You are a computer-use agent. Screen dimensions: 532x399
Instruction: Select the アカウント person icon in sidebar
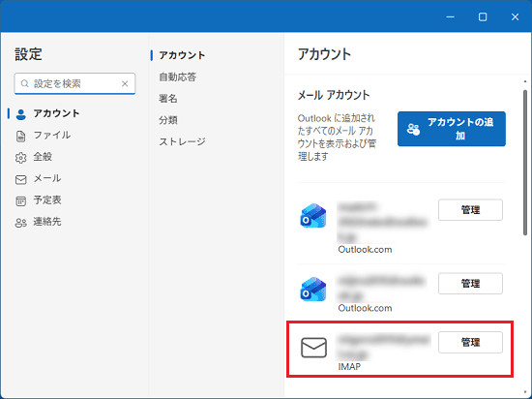click(x=21, y=114)
